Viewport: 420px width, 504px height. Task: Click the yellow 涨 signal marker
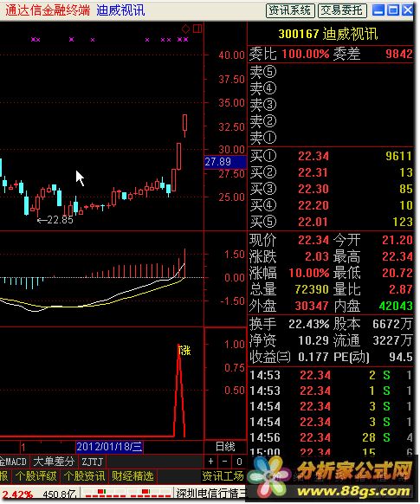pos(184,351)
